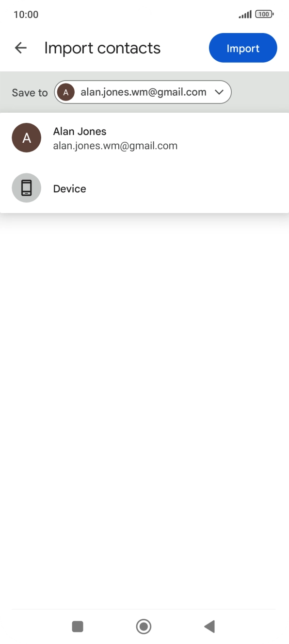289x644 pixels.
Task: Click the signal strength indicator
Action: pyautogui.click(x=245, y=15)
